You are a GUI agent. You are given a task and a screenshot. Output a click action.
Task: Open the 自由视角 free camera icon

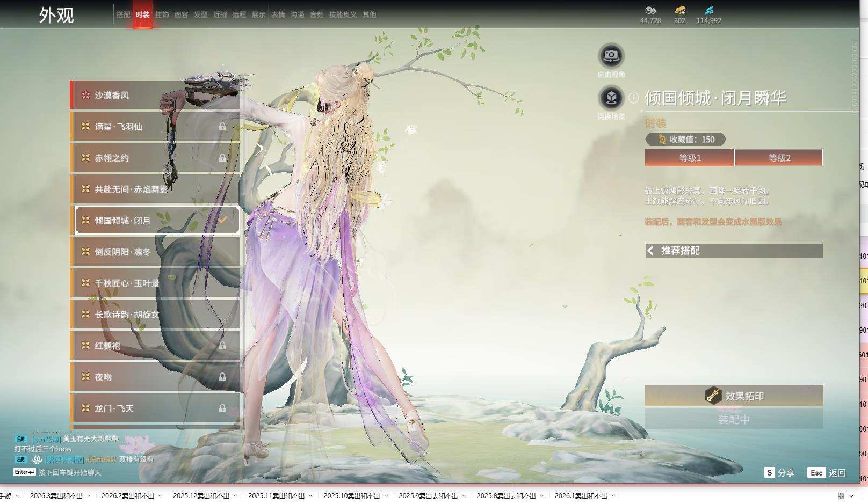[x=611, y=55]
